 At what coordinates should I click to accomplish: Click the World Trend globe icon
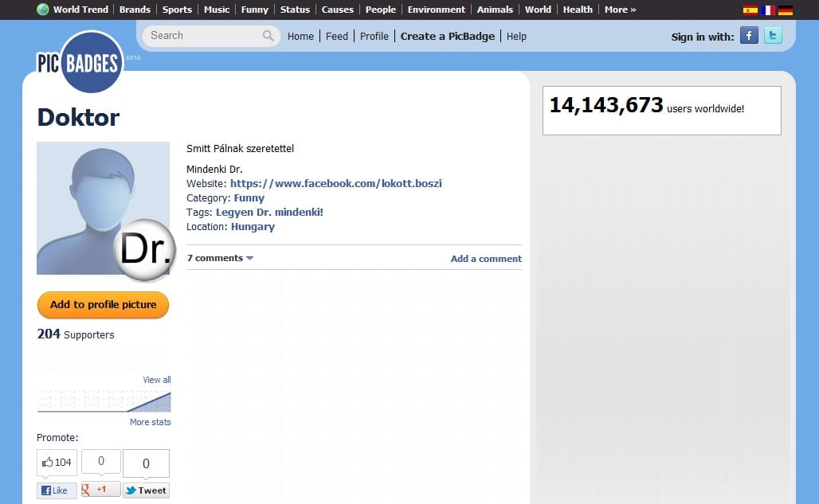pyautogui.click(x=43, y=10)
